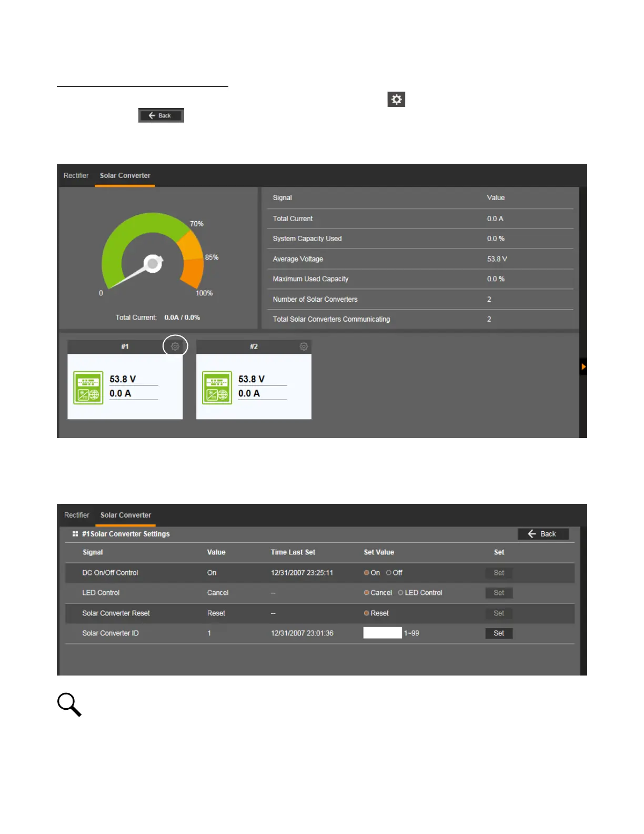Screen dimensions: 644x834
Task: Switch to Solar Converter tab in upper panel
Action: click(x=125, y=175)
